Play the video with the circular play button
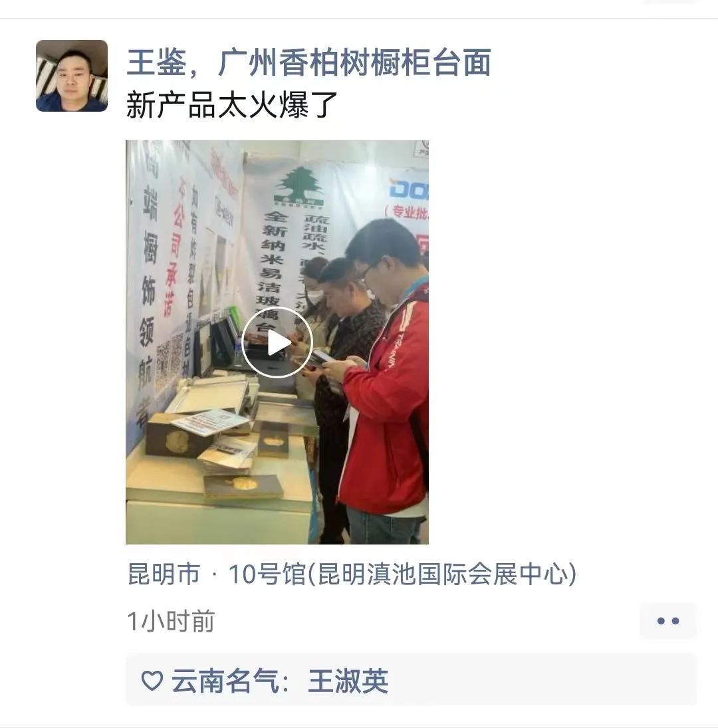The height and width of the screenshot is (728, 718). pos(277,342)
